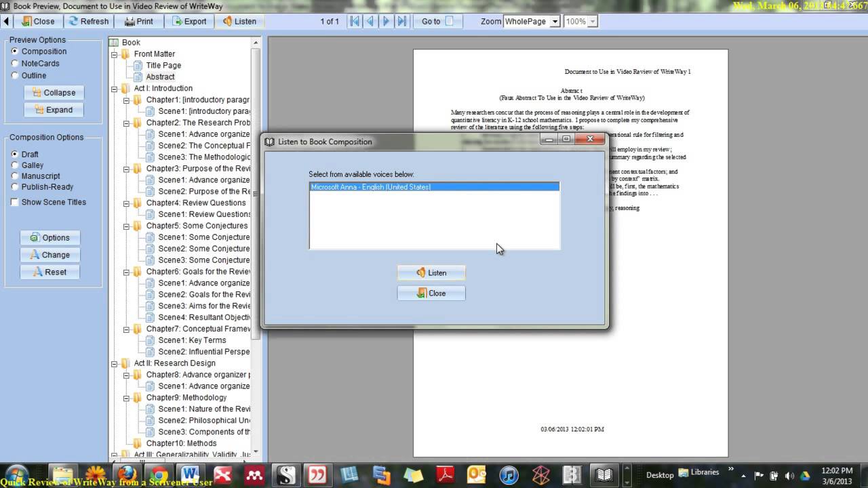Choose Manuscript composition option
Viewport: 868px width, 488px height.
(x=35, y=176)
